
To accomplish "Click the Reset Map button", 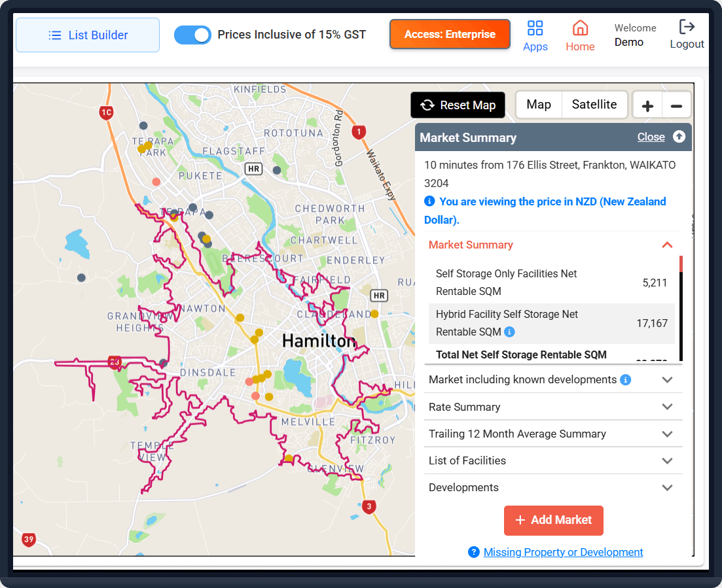I will [458, 105].
